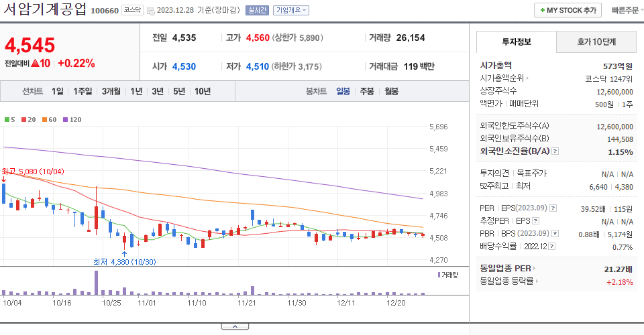Click the 코스닥 market badge

(132, 10)
